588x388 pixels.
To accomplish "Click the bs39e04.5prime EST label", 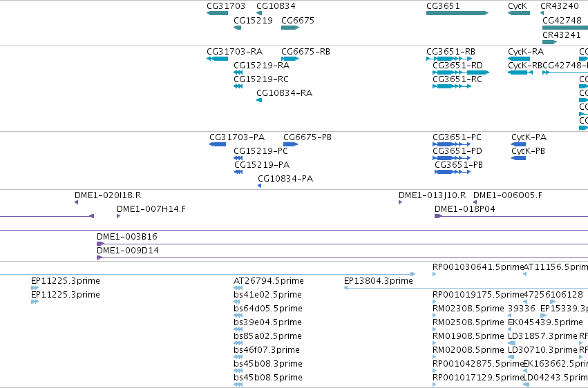I will click(267, 323).
